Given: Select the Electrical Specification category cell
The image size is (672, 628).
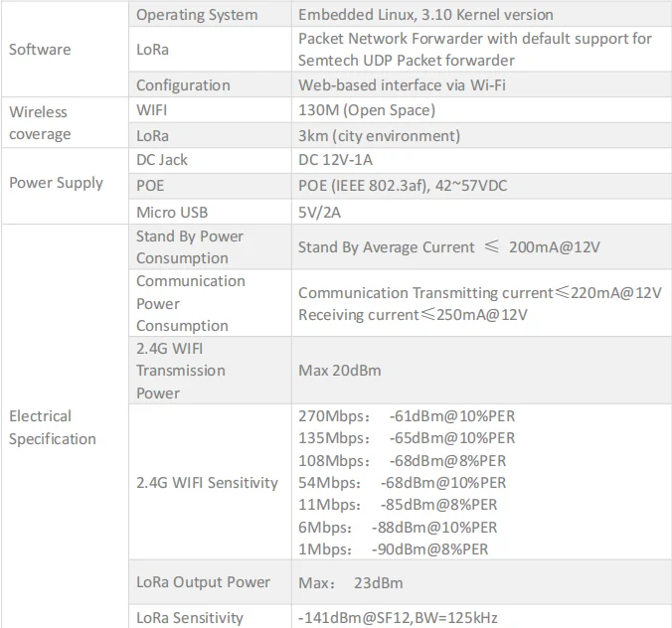Looking at the screenshot, I should 65,427.
